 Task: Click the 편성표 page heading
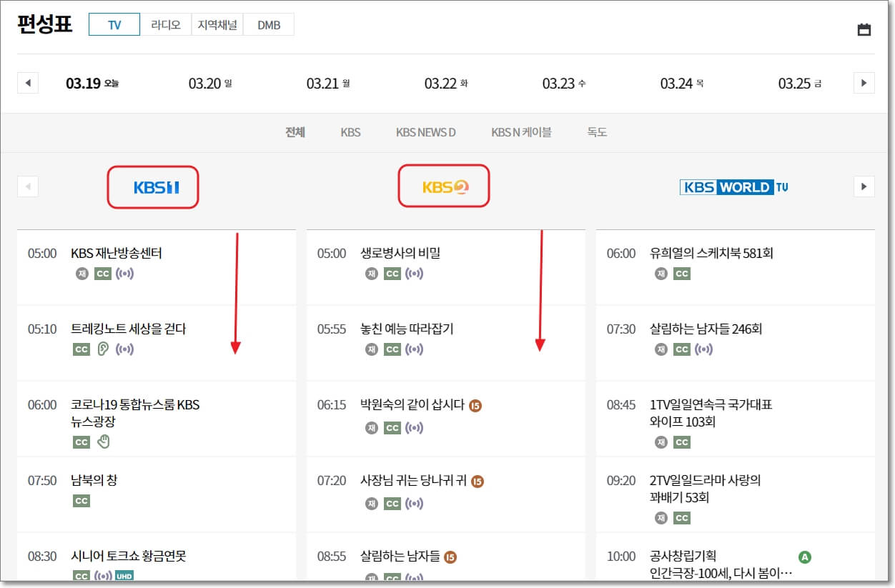(x=44, y=24)
